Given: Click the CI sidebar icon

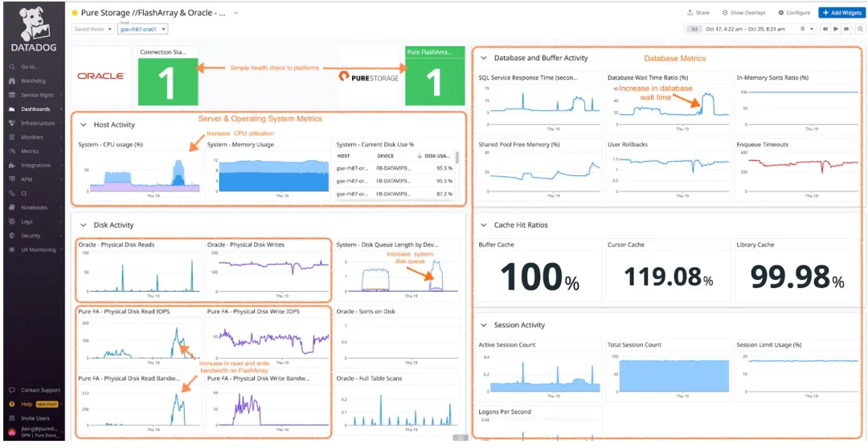Looking at the screenshot, I should tap(11, 193).
